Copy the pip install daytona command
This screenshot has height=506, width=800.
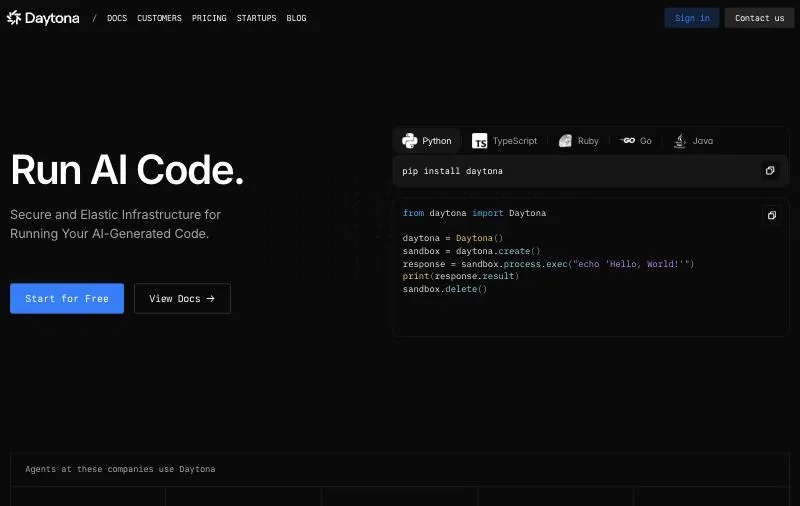(770, 170)
